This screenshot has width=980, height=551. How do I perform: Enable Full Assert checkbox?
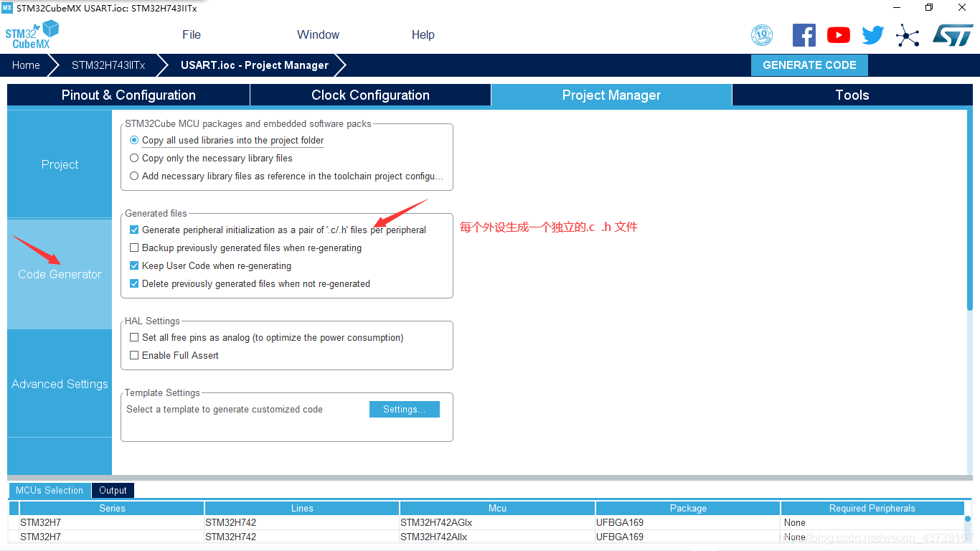coord(134,355)
